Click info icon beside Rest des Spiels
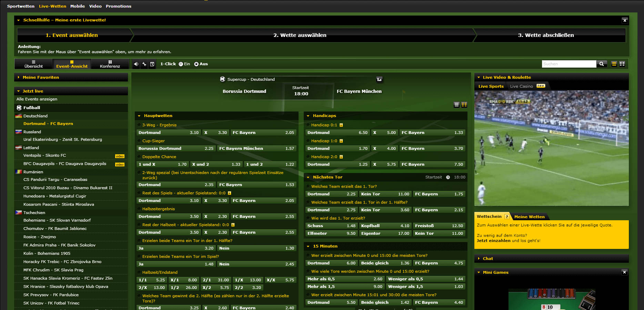 229,193
